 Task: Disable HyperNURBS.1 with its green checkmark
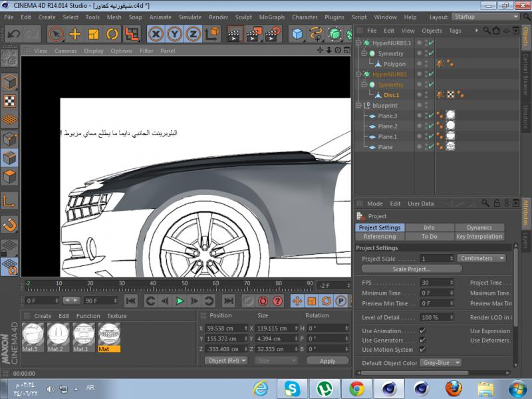point(431,43)
